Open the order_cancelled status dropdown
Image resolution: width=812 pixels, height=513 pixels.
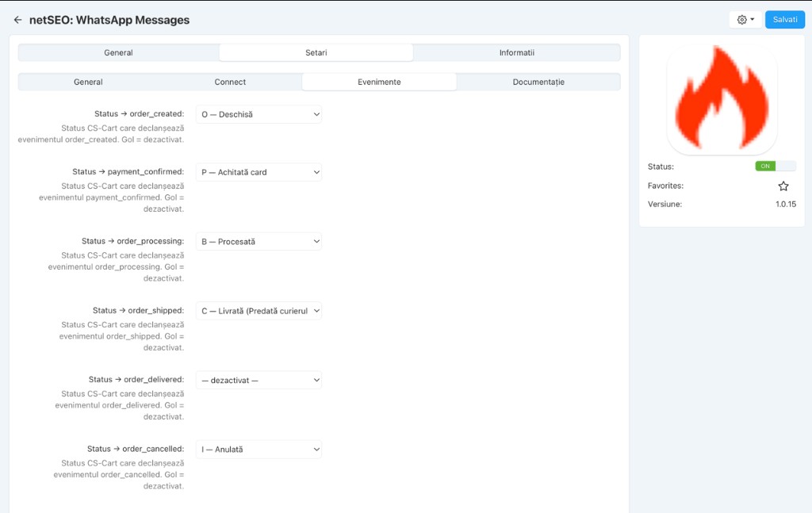tap(259, 450)
